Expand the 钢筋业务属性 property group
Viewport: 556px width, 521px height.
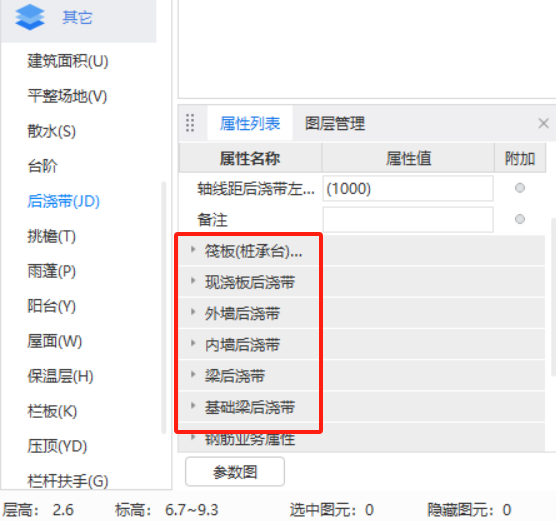(193, 437)
